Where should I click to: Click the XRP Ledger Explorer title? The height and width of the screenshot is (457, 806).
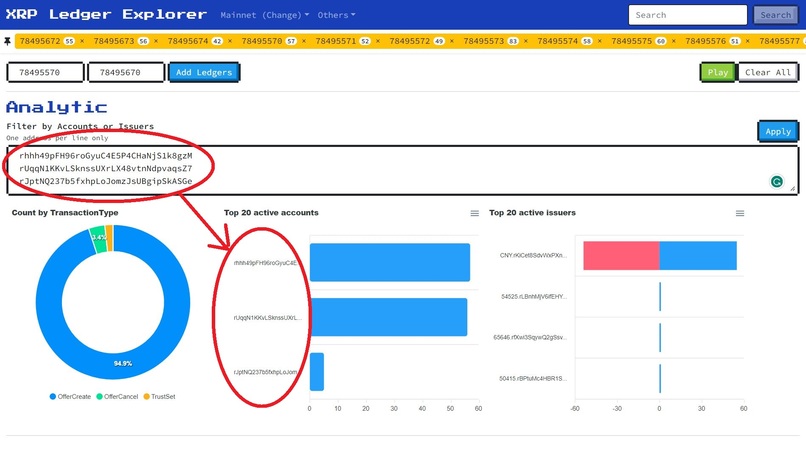click(x=106, y=14)
